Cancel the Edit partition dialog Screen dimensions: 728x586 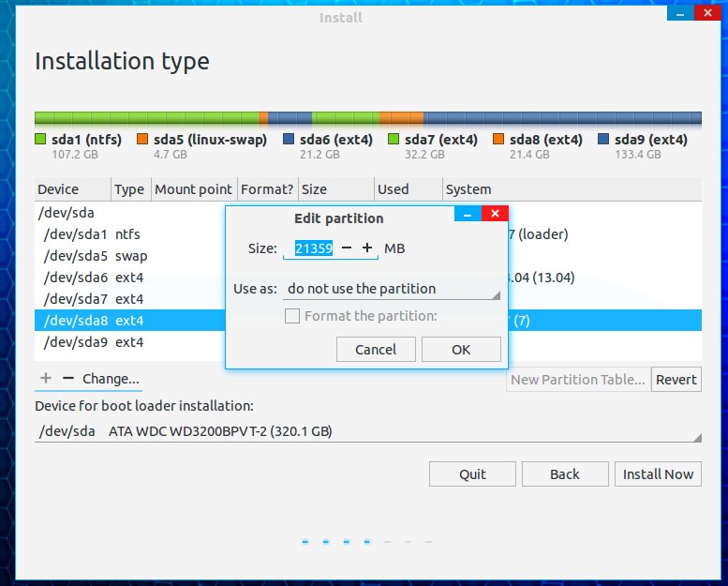tap(376, 350)
